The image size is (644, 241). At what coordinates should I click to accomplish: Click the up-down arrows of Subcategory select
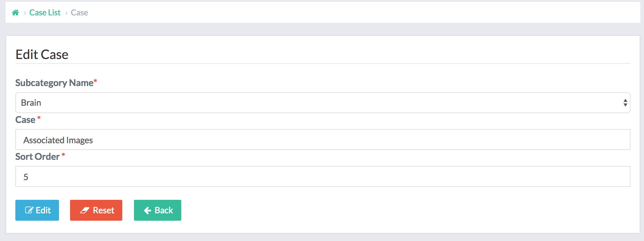625,103
